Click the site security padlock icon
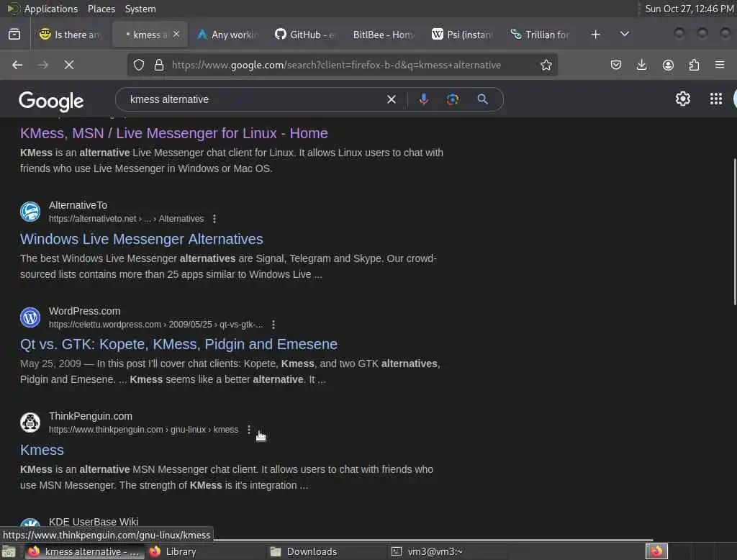The width and height of the screenshot is (737, 560). [159, 65]
